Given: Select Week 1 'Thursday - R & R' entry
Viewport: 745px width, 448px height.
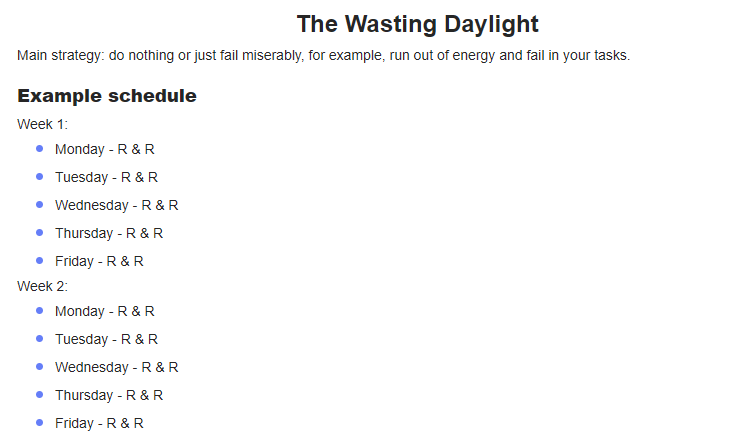Looking at the screenshot, I should (x=109, y=233).
